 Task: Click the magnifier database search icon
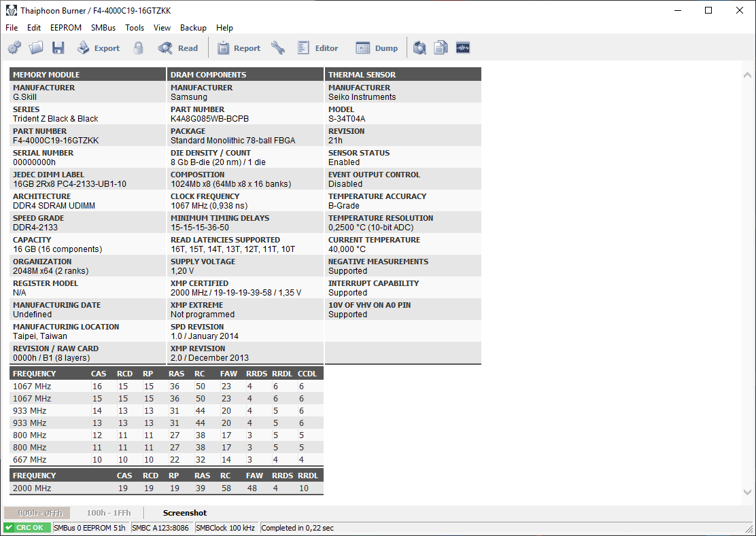click(419, 48)
